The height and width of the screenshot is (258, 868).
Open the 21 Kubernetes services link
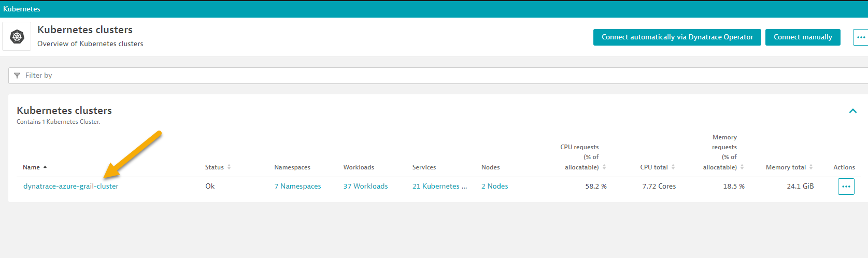click(x=439, y=187)
